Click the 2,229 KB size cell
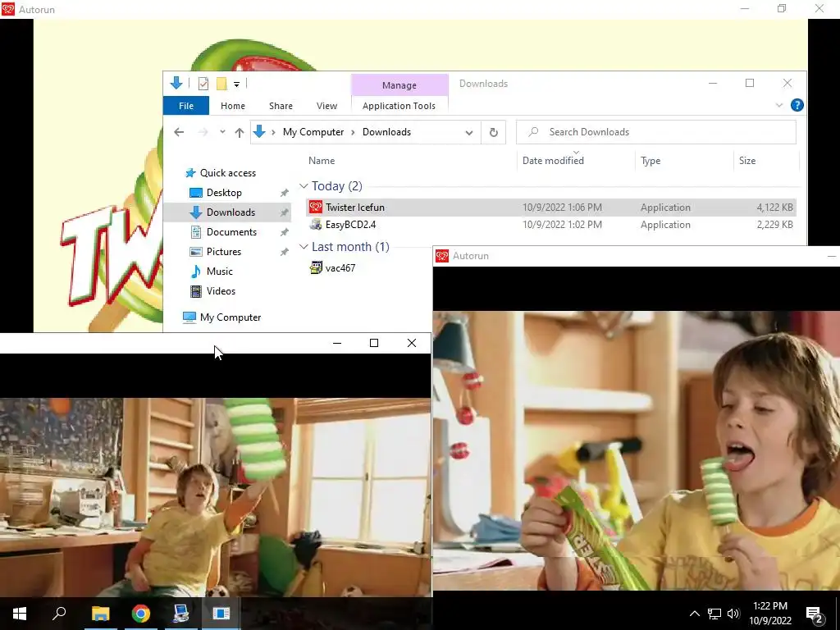The width and height of the screenshot is (840, 630). pyautogui.click(x=774, y=225)
